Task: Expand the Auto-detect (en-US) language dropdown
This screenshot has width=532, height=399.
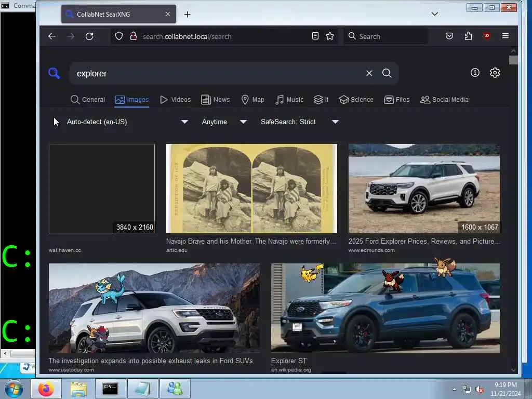Action: coord(127,122)
